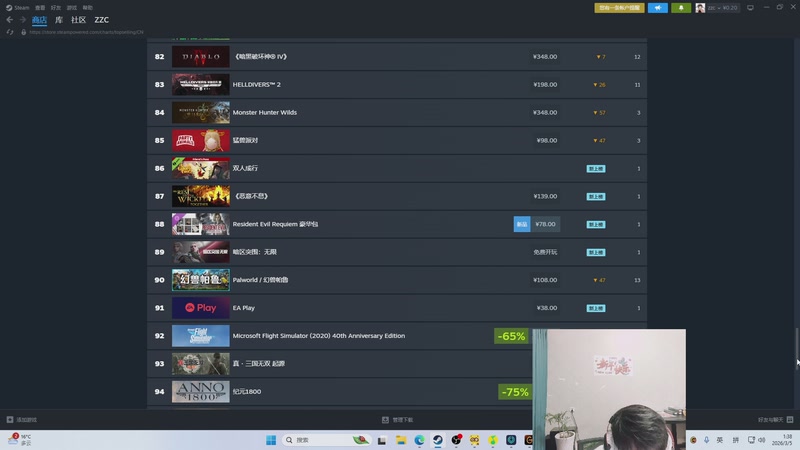Image resolution: width=800 pixels, height=450 pixels.
Task: Click the taskbar search box
Action: (327, 440)
